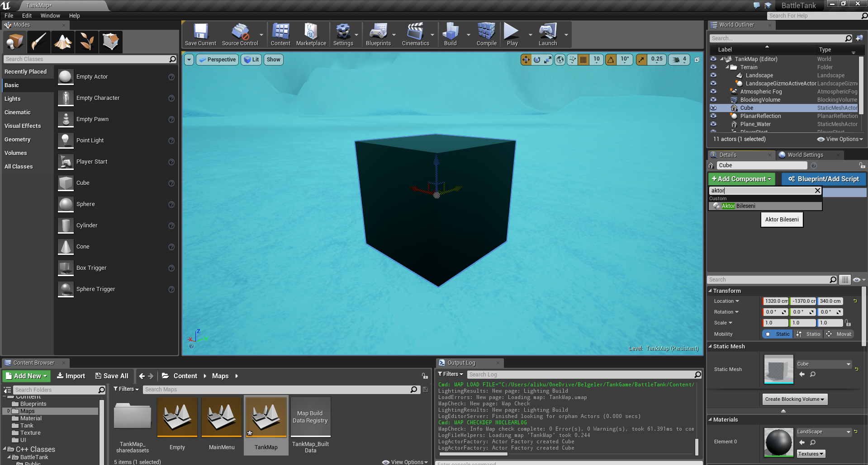
Task: Set Mobility to Movable
Action: (840, 334)
